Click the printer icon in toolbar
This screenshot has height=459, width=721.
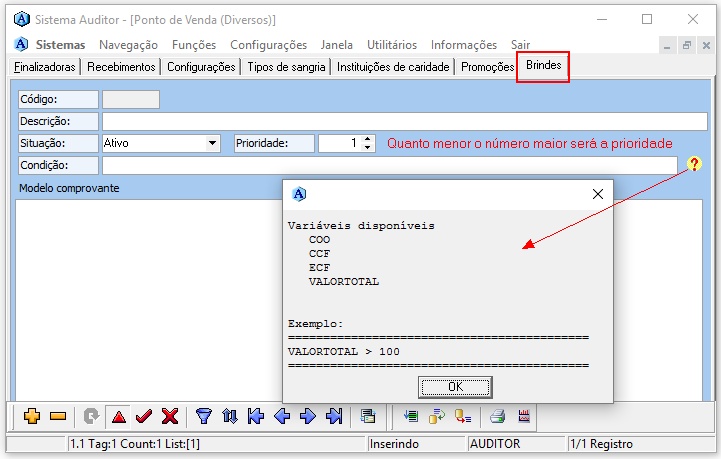[x=498, y=416]
